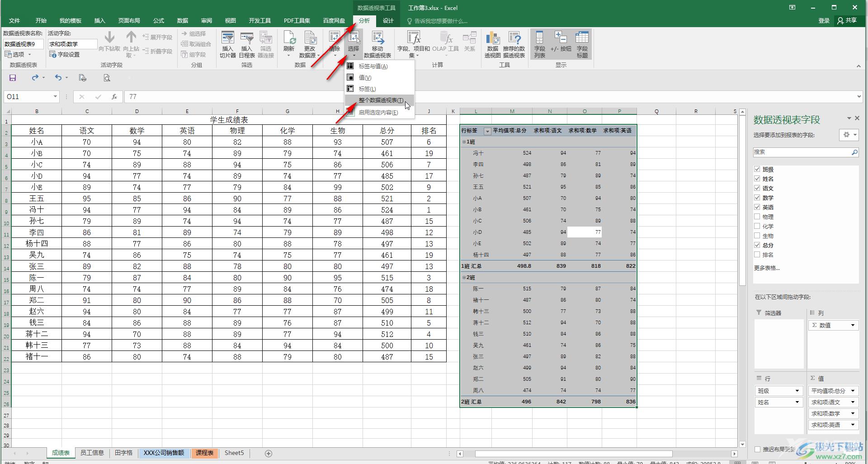
Task: Uncheck the 语文 field checkbox
Action: (x=757, y=188)
